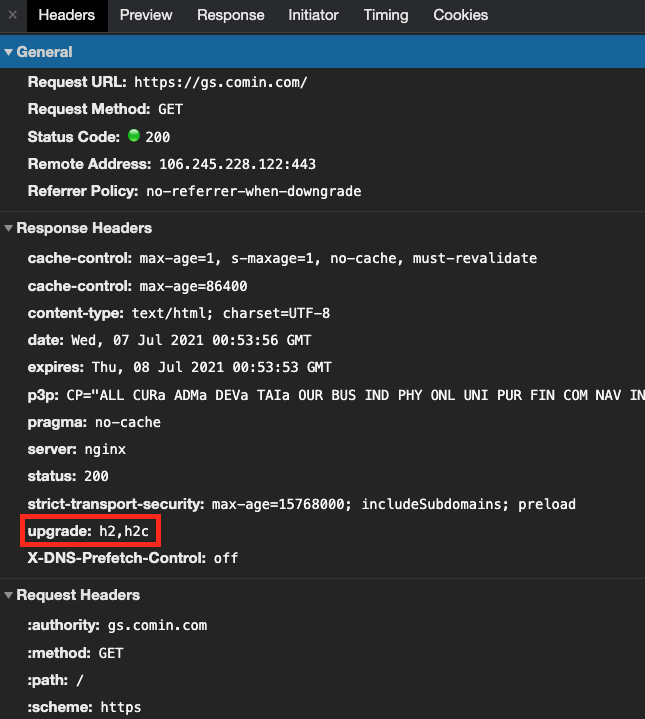Screen dimensions: 645x719
Task: Click the X-DNS-Prefetch-Control header row
Action: (133, 558)
